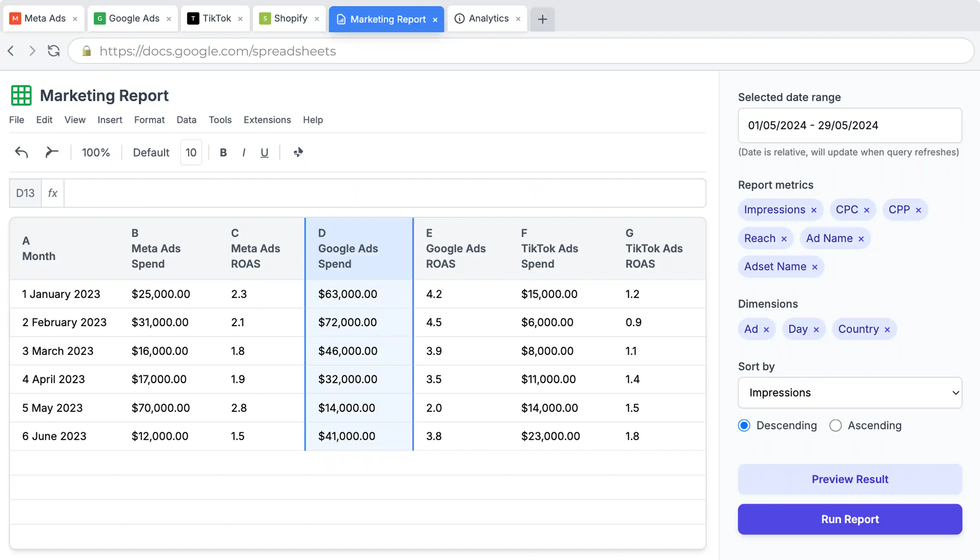Select column B Meta Ads Spend header
This screenshot has height=560, width=980.
click(x=169, y=249)
